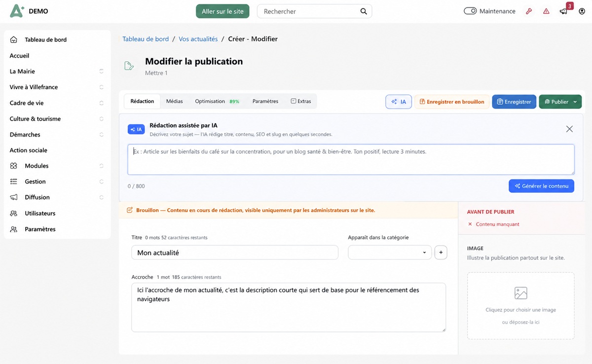This screenshot has height=364, width=592.
Task: Click the IA assistant button
Action: pos(399,102)
